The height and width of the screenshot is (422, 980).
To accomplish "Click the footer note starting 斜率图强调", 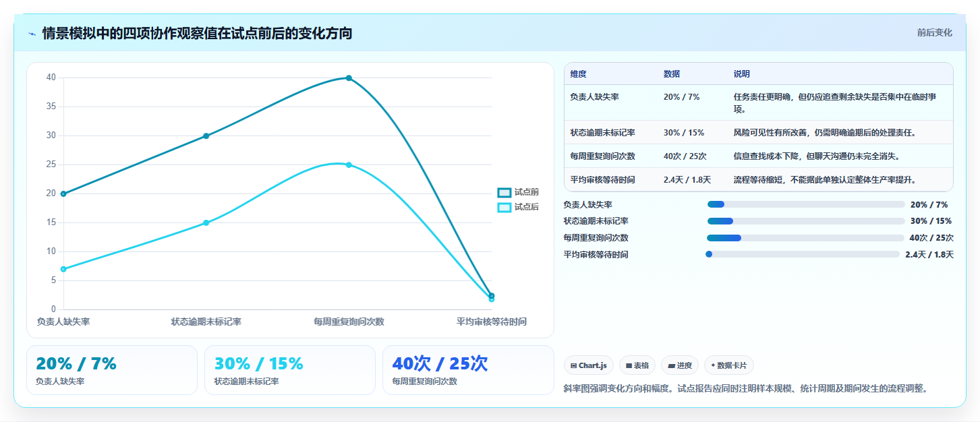I will (745, 388).
